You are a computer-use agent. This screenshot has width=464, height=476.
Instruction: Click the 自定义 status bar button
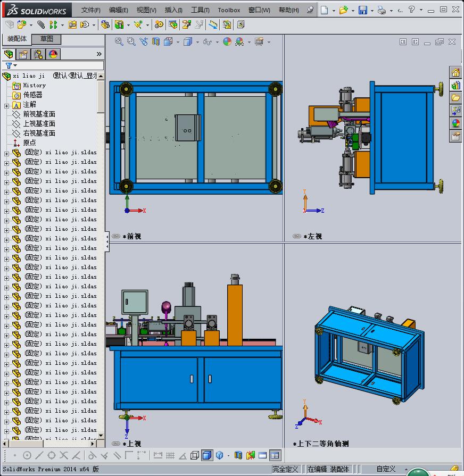click(x=386, y=469)
